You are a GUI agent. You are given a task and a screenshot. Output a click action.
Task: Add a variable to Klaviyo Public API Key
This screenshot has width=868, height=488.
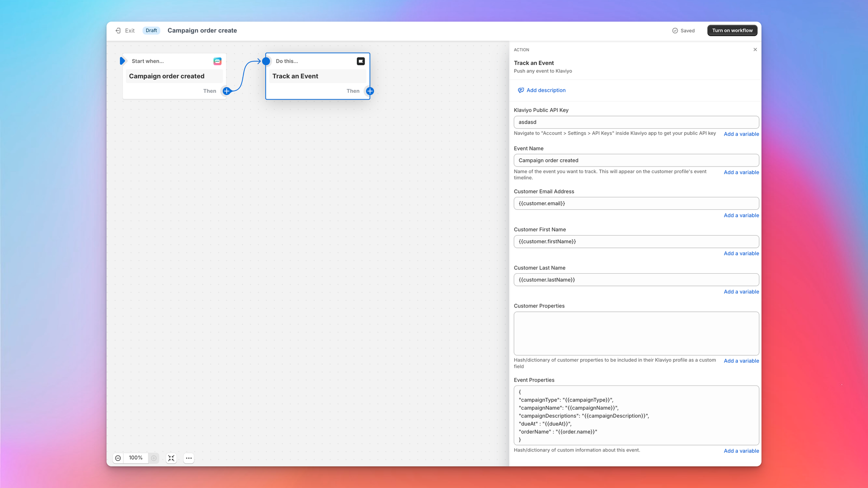741,134
